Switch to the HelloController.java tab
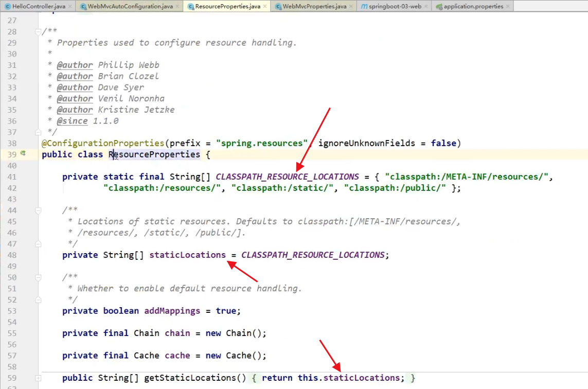Viewport: 588px width, 389px height. click(39, 6)
